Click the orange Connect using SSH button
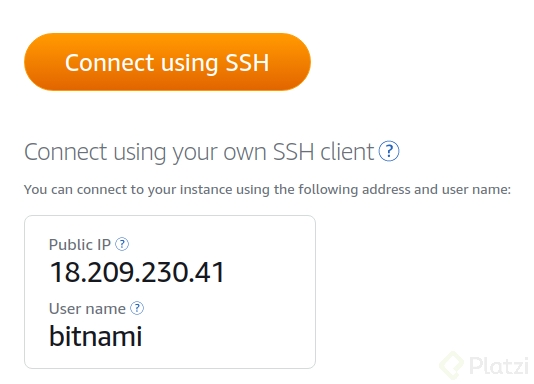Image resolution: width=534 pixels, height=384 pixels. pos(167,62)
